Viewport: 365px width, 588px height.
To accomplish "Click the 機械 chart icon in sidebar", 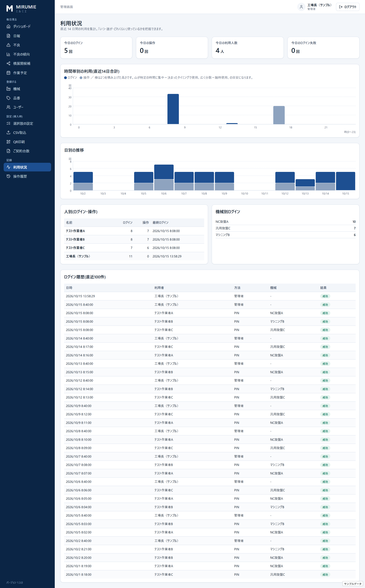I will pyautogui.click(x=9, y=89).
